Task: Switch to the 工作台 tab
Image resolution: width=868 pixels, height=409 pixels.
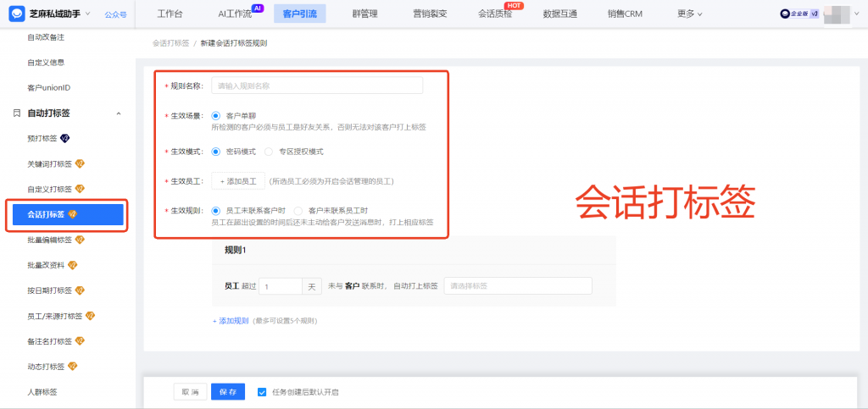Action: click(x=170, y=14)
